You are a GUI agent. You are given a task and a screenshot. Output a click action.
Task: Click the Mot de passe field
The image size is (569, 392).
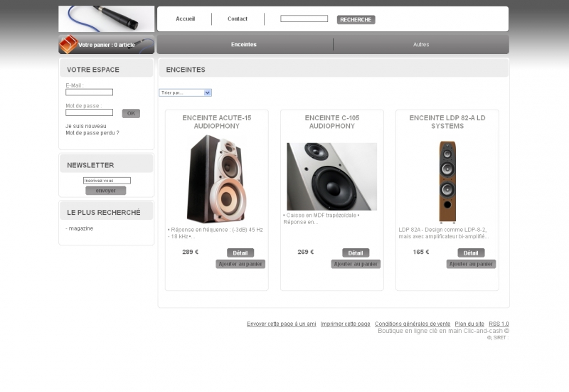90,112
